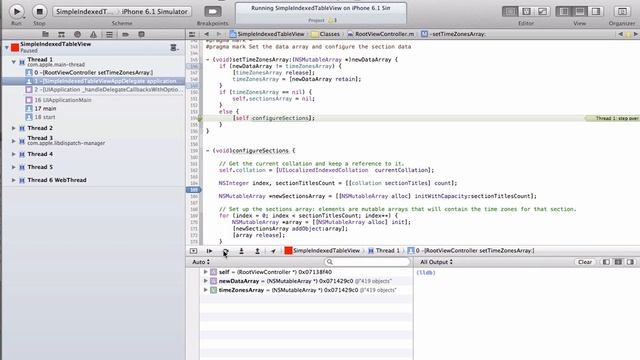Clear the console output

pos(585,262)
